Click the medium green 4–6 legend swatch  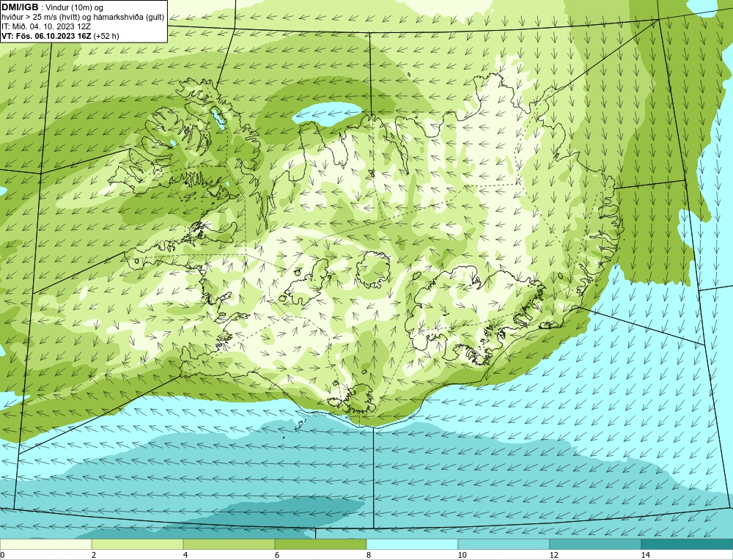click(229, 544)
